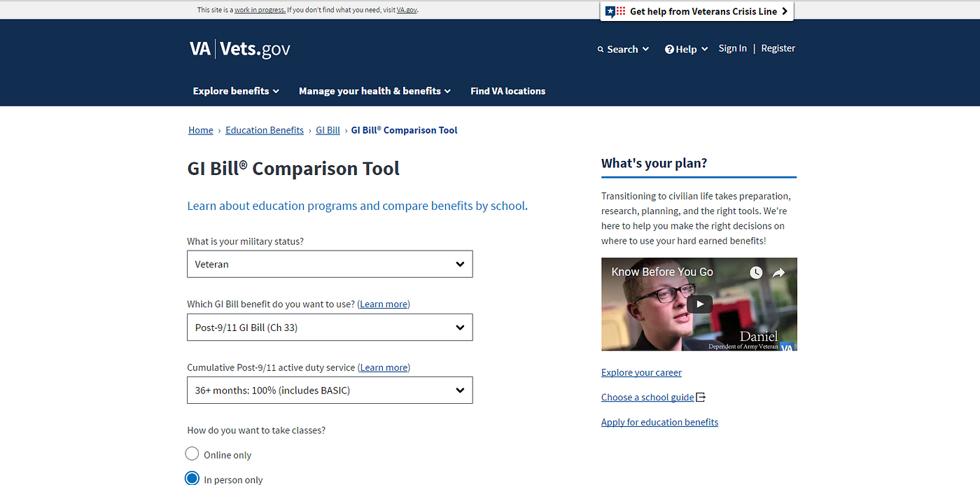Go to GI Bill breadcrumb
Viewport: 980px width, 485px height.
click(x=328, y=130)
